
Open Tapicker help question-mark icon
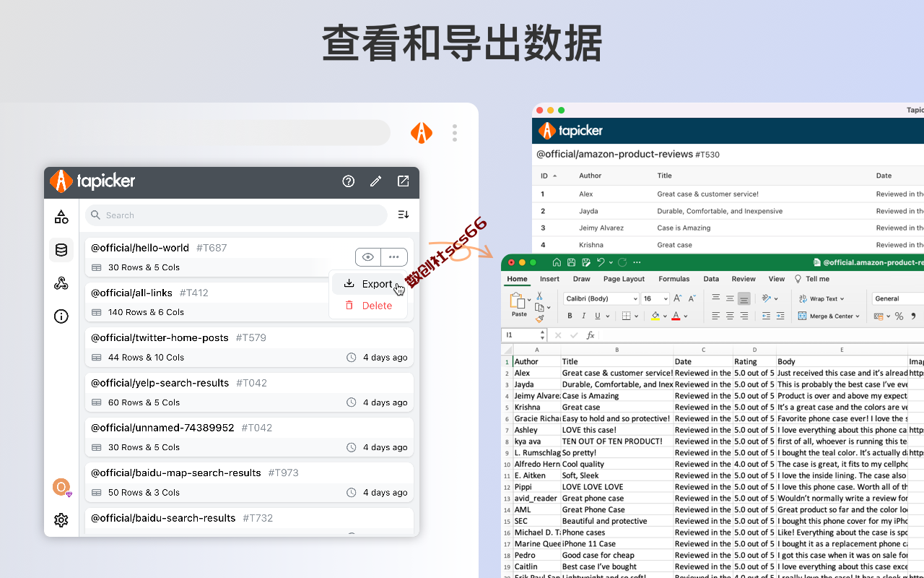click(349, 181)
